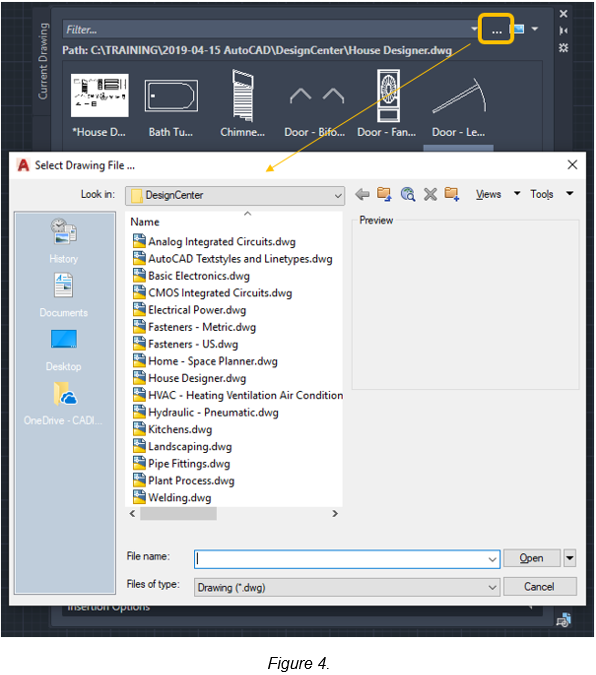Click the Kitchens.dwg file icon
This screenshot has width=596, height=675.
tap(139, 429)
